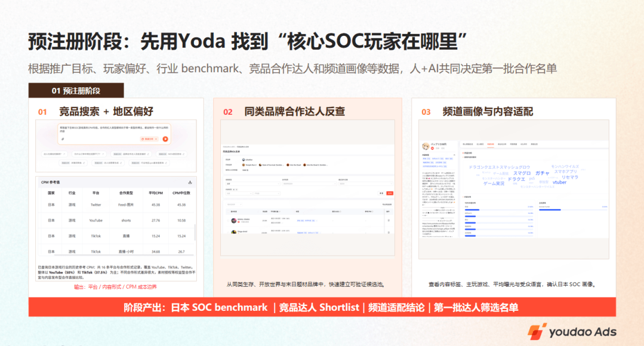The height and width of the screenshot is (346, 644).
Task: Click the word ドラクエ in the word cloud
Action: click(x=516, y=179)
